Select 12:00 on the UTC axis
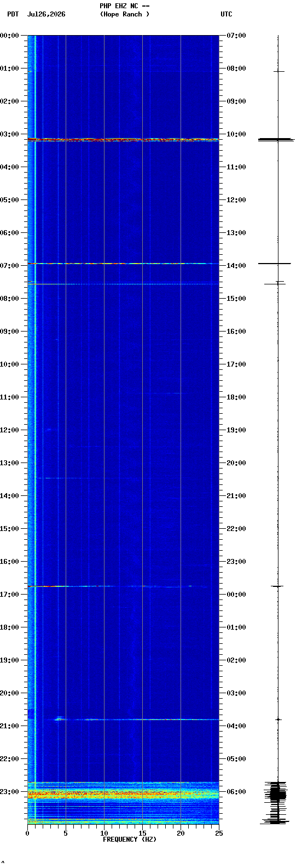 point(236,200)
